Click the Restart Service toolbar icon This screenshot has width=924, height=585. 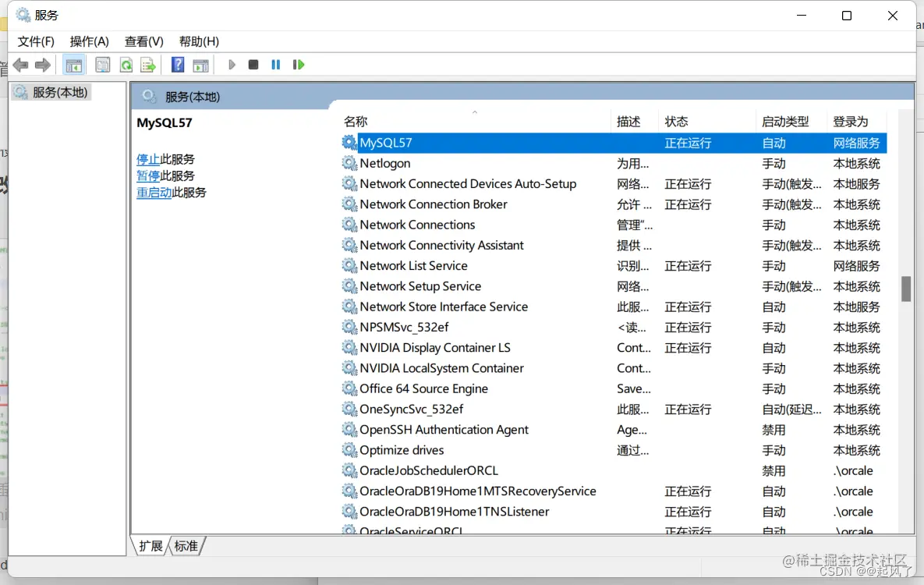(298, 65)
